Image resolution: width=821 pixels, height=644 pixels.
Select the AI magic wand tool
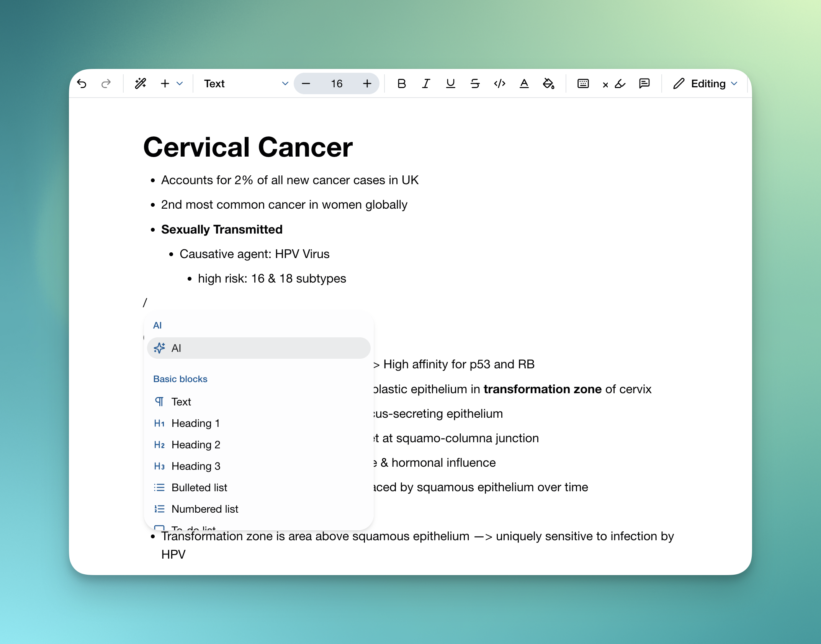click(x=140, y=83)
